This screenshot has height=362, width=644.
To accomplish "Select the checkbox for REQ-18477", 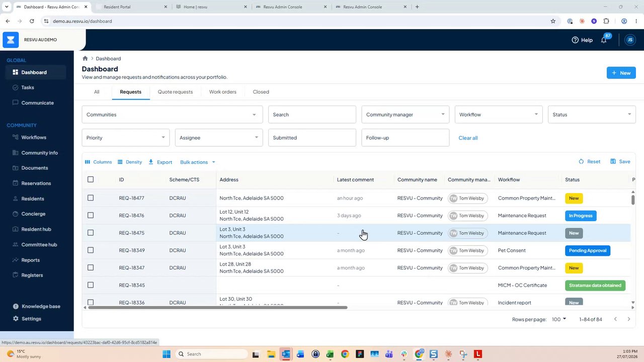I will (91, 198).
